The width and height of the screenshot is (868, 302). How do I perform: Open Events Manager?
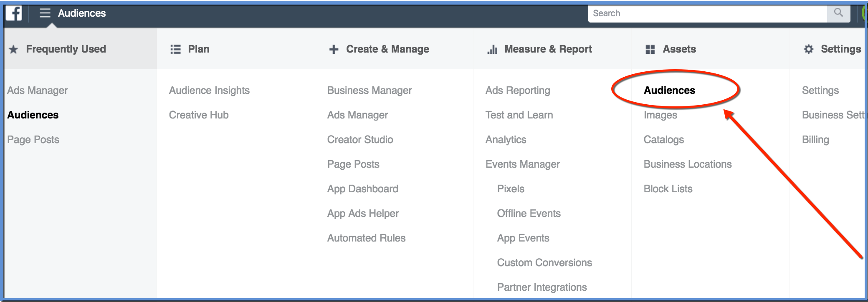[523, 164]
